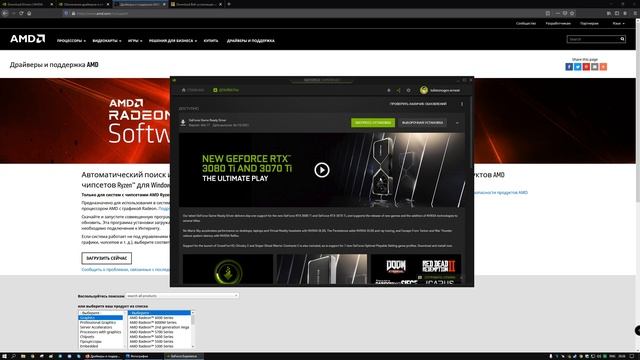Switch to the first browser tab
The height and width of the screenshot is (360, 640).
28,4
